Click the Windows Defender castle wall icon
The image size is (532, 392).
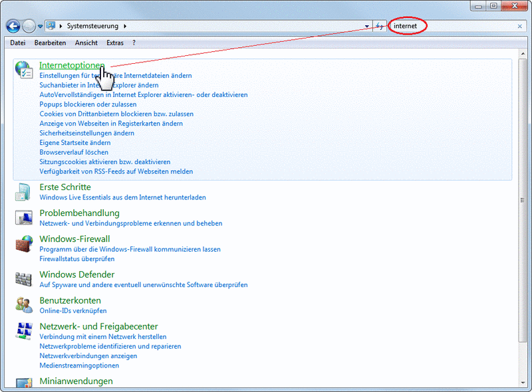(x=23, y=279)
